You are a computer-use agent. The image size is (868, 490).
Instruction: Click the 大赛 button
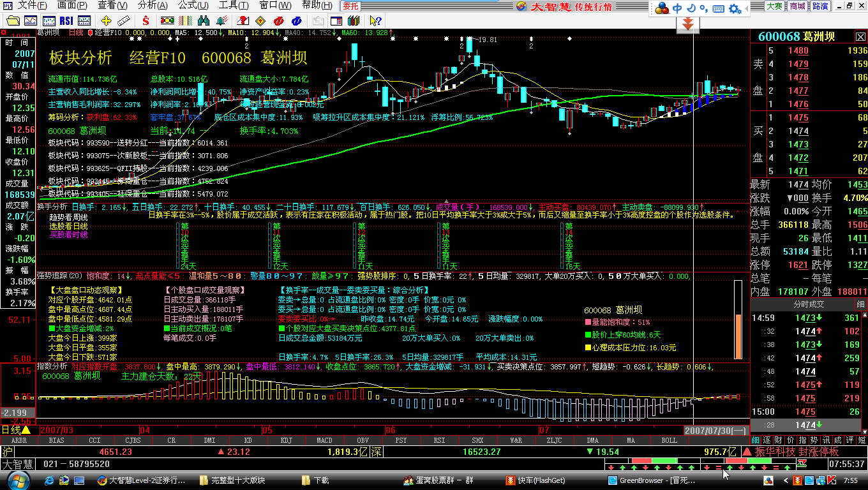[774, 6]
